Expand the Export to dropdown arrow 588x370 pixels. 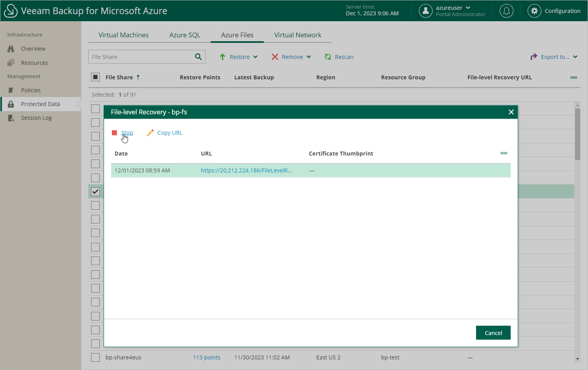(x=575, y=57)
